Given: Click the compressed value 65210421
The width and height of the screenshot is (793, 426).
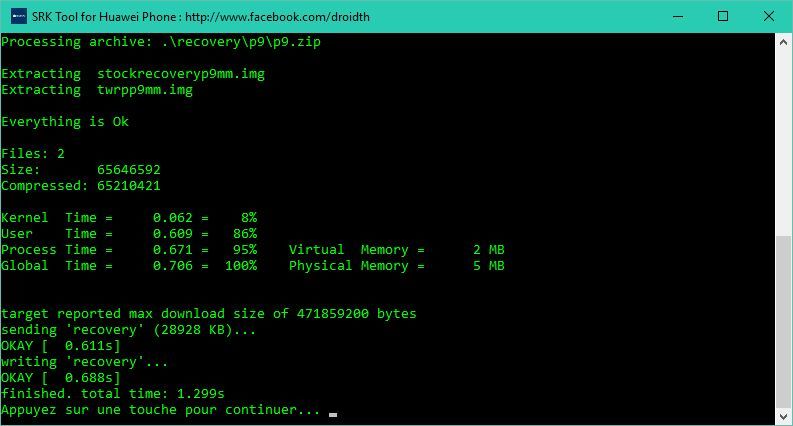Looking at the screenshot, I should (128, 186).
